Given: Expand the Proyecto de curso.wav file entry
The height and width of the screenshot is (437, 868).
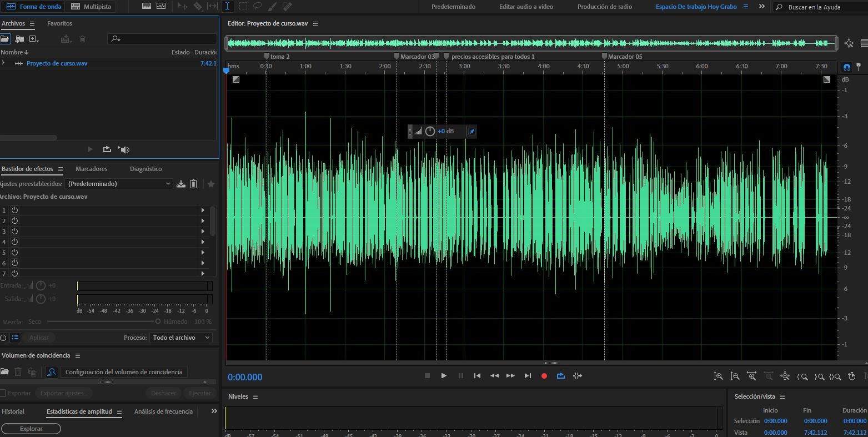Looking at the screenshot, I should click(3, 63).
